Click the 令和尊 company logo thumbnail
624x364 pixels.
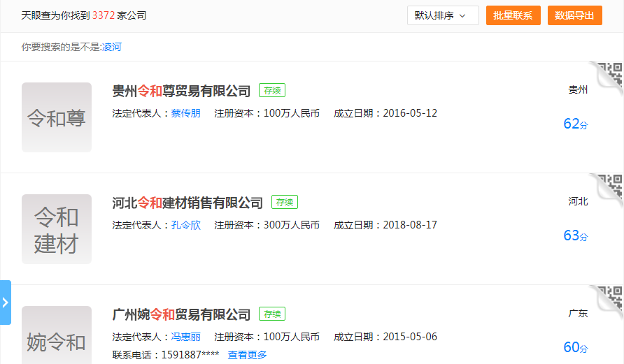[57, 117]
